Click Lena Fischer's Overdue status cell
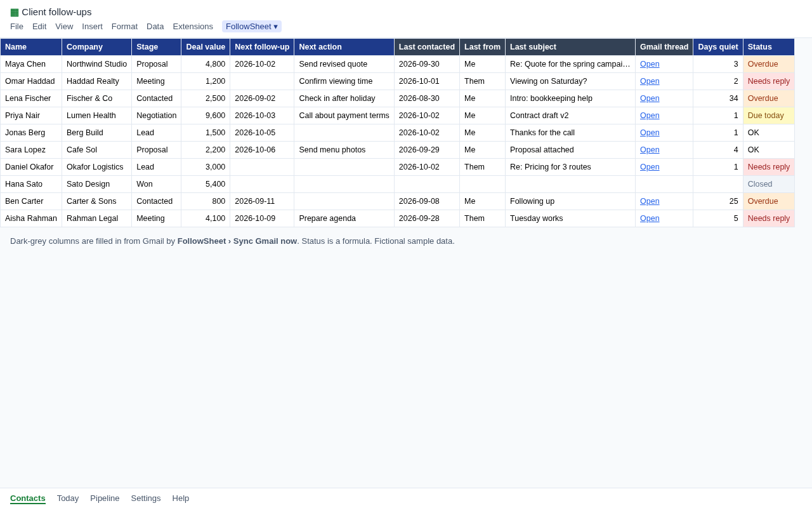This screenshot has width=812, height=508. 769,98
